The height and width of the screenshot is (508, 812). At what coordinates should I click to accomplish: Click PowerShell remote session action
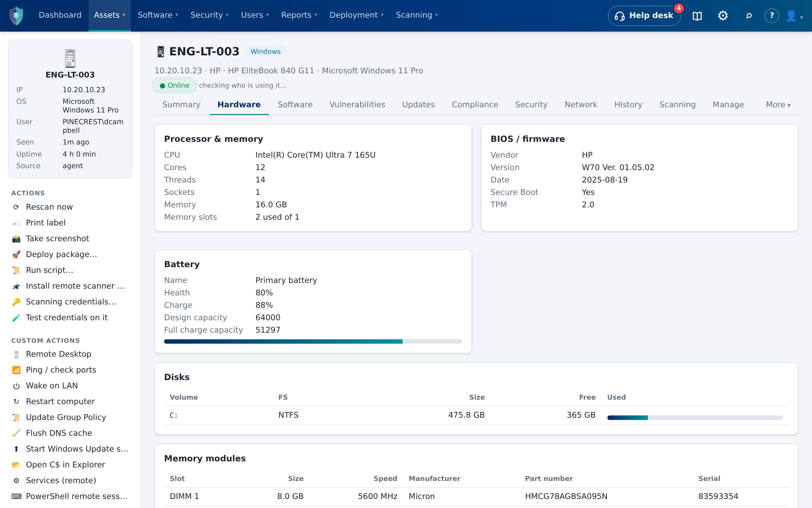(70, 496)
